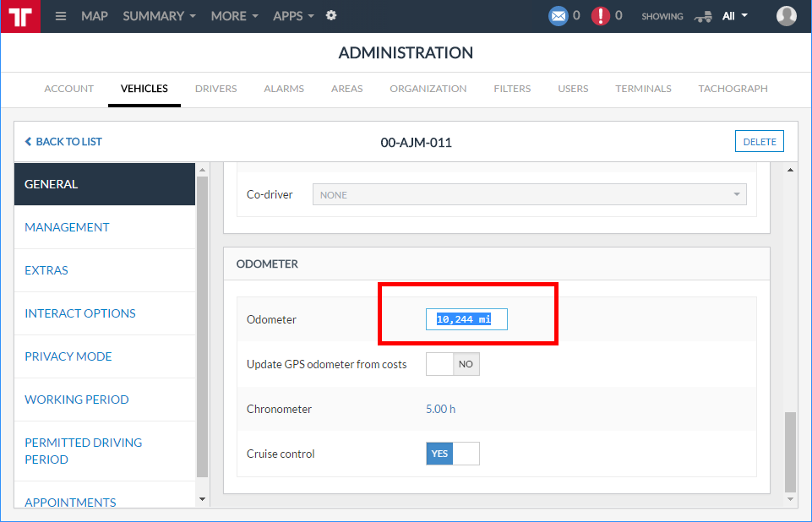Open the messages envelope icon

pos(558,15)
